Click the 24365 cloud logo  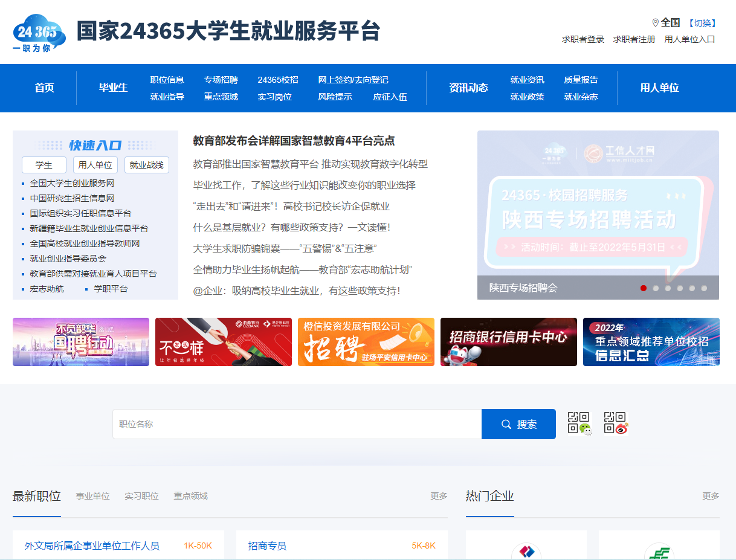pos(39,33)
